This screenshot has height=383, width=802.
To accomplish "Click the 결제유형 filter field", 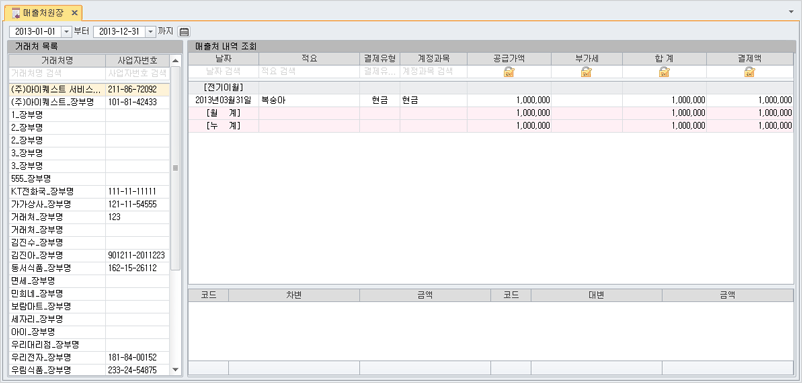I will tap(380, 72).
